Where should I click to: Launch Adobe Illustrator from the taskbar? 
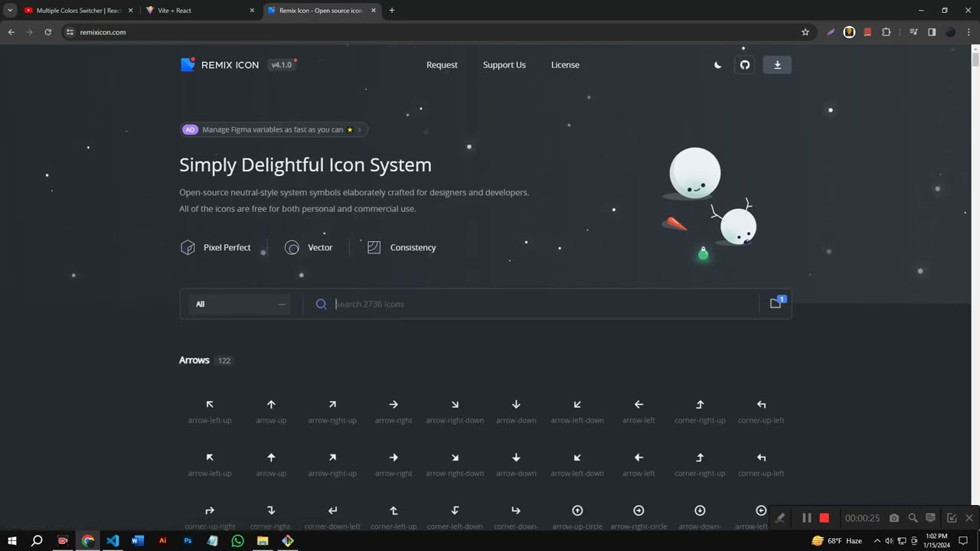(162, 540)
